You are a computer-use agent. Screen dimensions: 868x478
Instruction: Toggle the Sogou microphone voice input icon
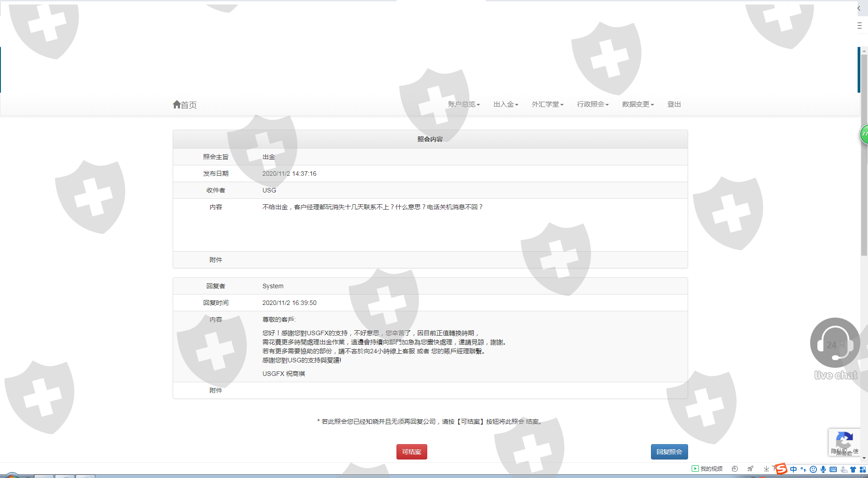pyautogui.click(x=823, y=469)
